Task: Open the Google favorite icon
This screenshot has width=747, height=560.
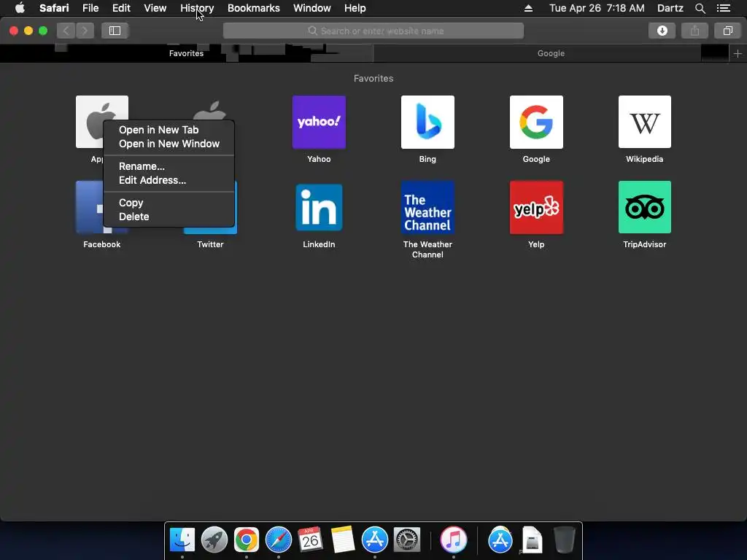Action: tap(536, 122)
